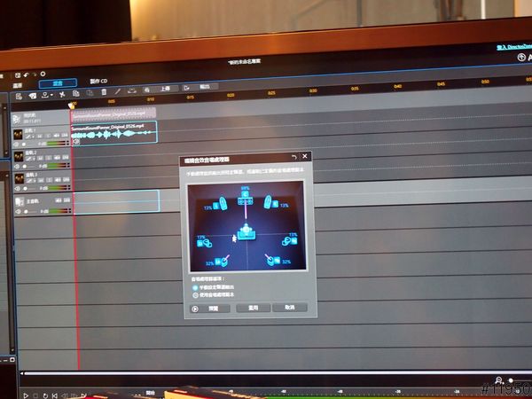Screen dimensions: 532x399
Task: Click the trash delete icon in toolbar
Action: pyautogui.click(x=104, y=92)
